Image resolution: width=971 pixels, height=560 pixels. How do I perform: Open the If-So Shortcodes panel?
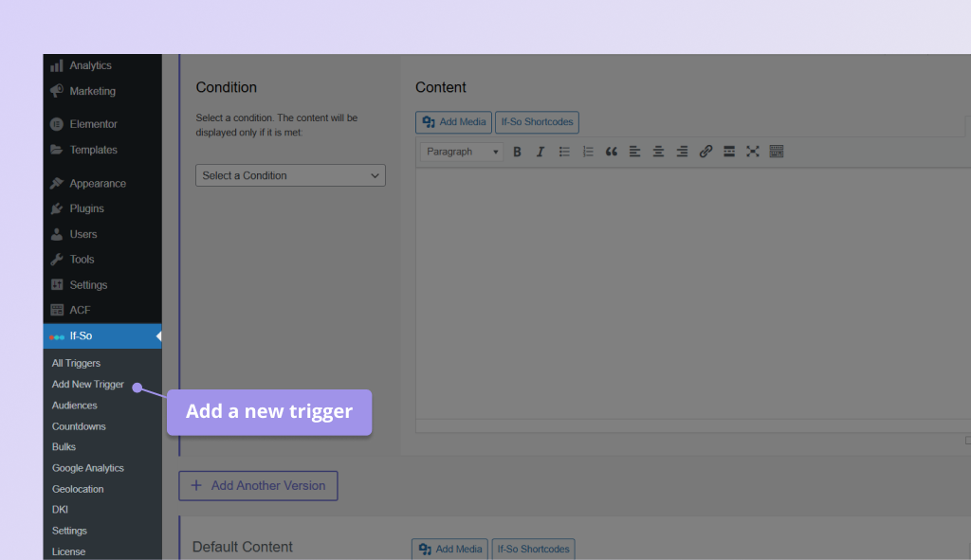[x=537, y=121]
